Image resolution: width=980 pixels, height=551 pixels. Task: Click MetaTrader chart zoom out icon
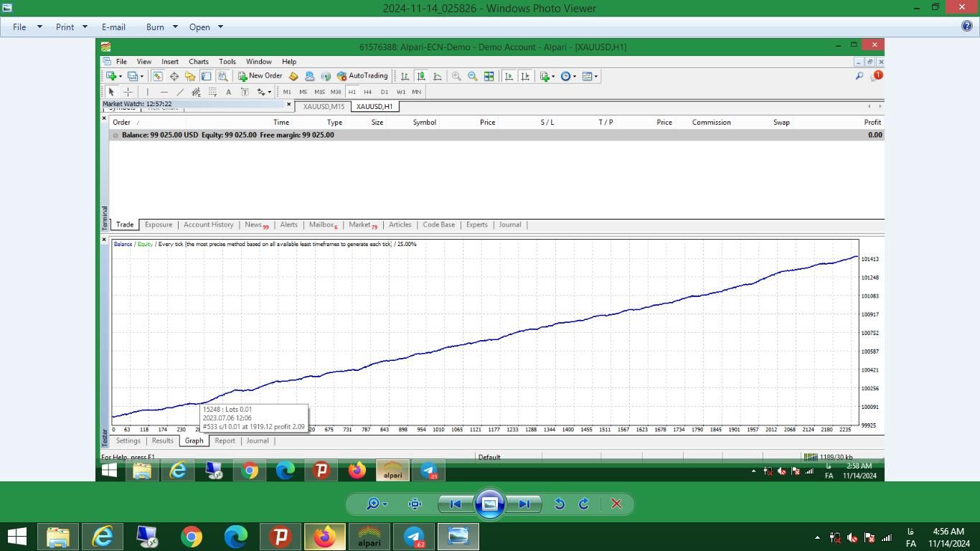tap(473, 76)
